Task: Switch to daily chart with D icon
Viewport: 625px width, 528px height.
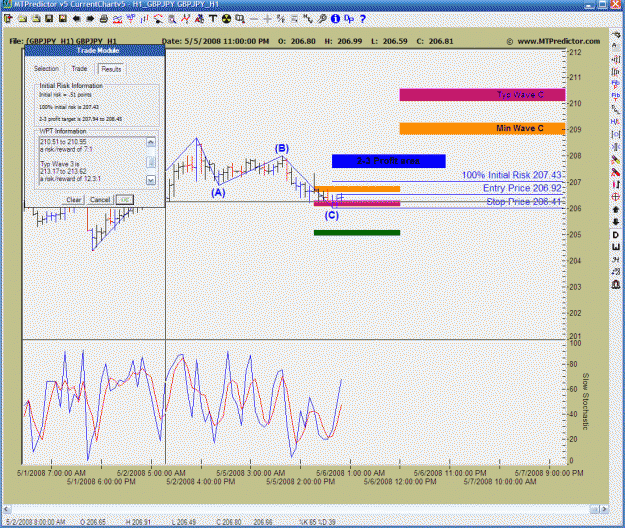Action: coord(615,235)
